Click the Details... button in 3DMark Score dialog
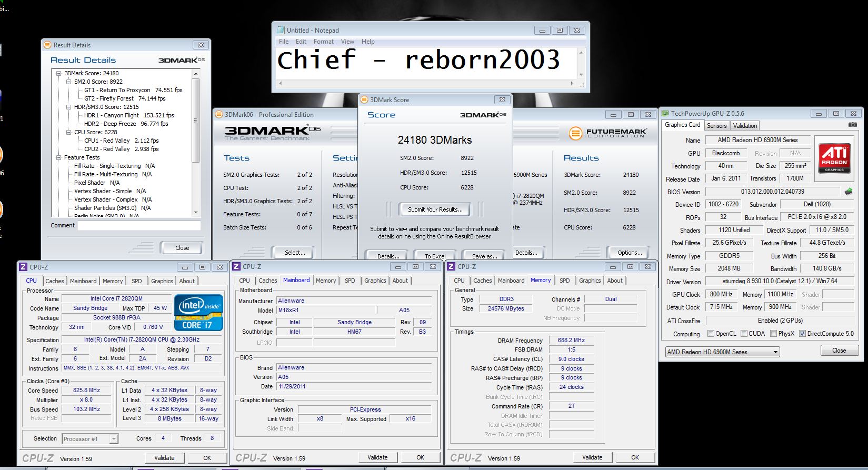 coord(388,256)
